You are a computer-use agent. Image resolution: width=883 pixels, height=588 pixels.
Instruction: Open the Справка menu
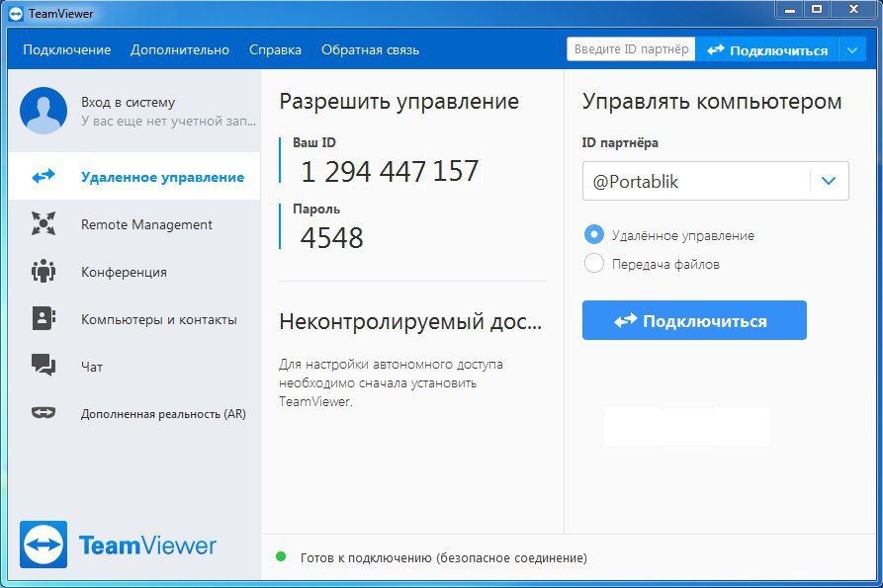click(x=275, y=50)
